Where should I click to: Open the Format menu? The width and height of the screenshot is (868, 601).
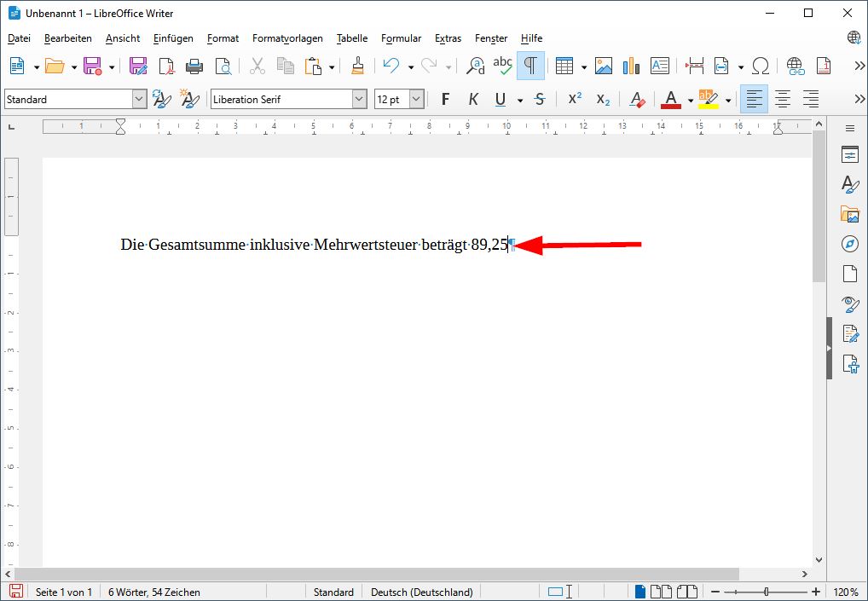click(x=223, y=38)
